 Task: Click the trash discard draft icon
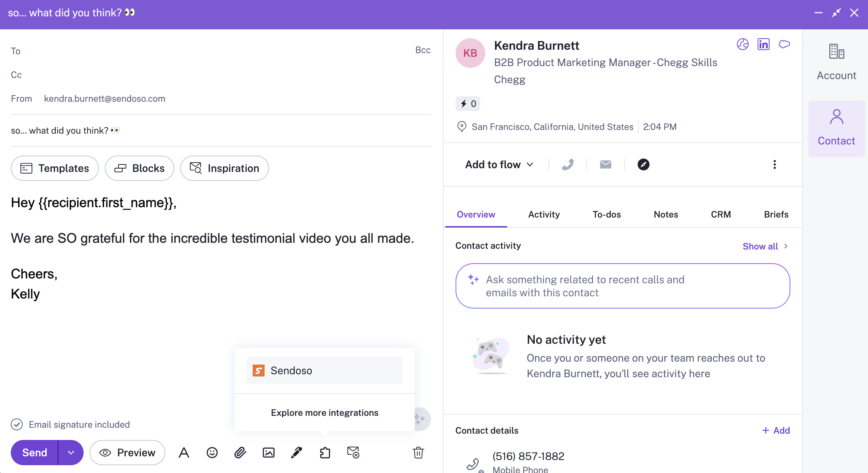coord(418,453)
